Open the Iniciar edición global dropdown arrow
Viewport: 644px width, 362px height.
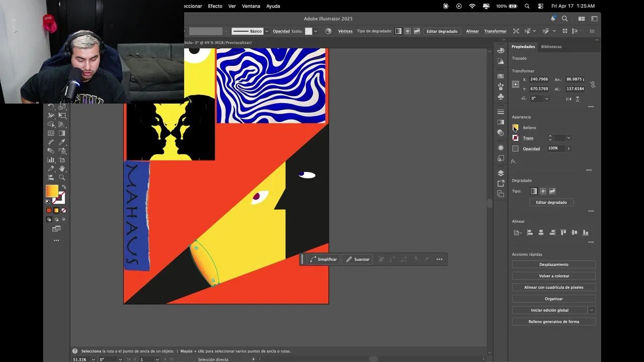pos(591,310)
